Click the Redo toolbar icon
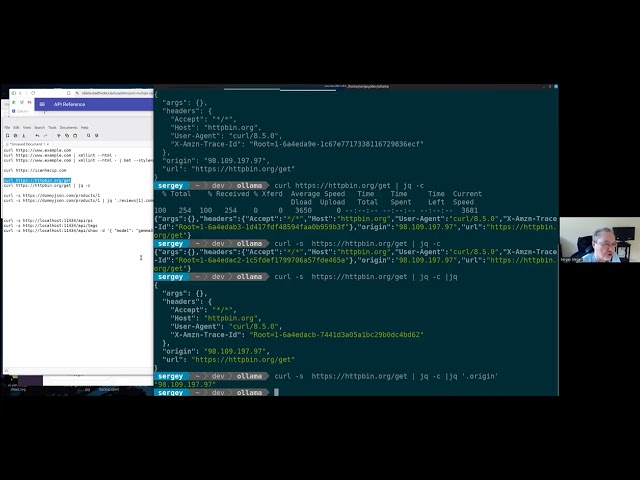The width and height of the screenshot is (640, 480). (x=45, y=136)
